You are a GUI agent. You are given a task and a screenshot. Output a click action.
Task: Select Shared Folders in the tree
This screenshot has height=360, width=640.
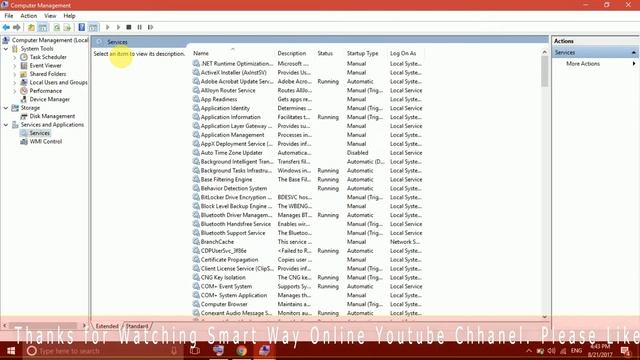(48, 74)
